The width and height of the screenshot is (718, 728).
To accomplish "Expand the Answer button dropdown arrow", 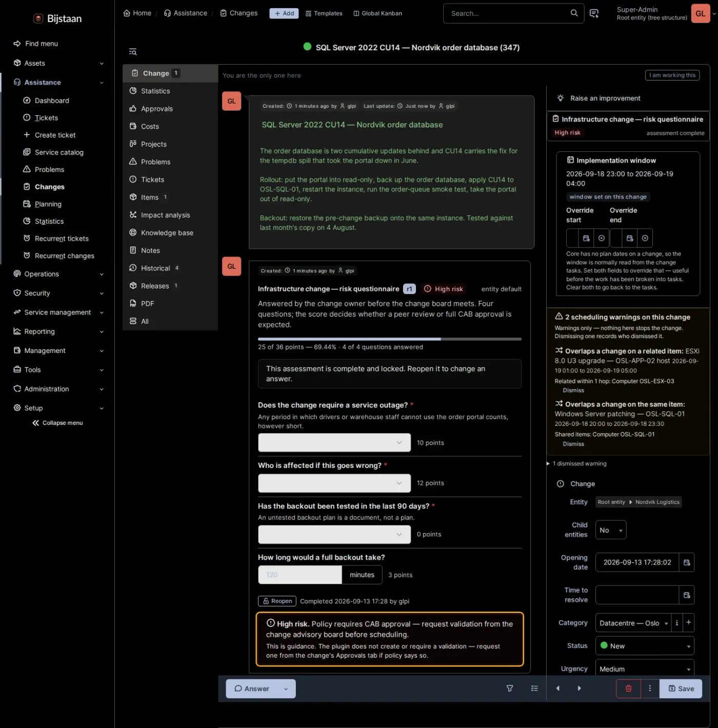I will pyautogui.click(x=286, y=689).
